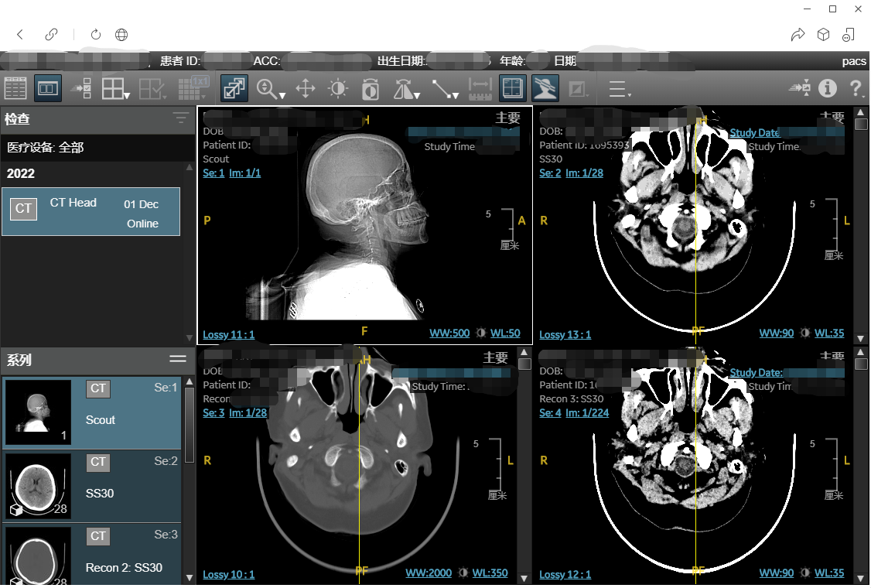
Task: Select the window level brightness tool
Action: [338, 89]
